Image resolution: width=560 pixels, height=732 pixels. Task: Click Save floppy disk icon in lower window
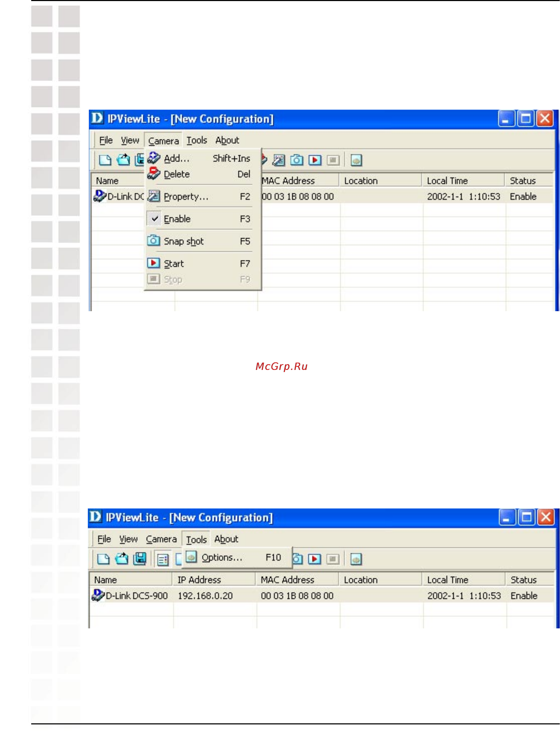140,559
